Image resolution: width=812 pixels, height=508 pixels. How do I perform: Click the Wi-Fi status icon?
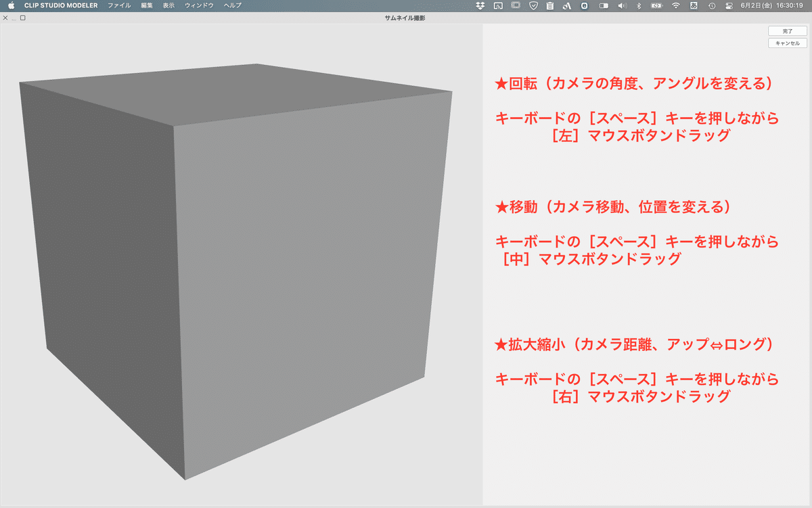(675, 5)
